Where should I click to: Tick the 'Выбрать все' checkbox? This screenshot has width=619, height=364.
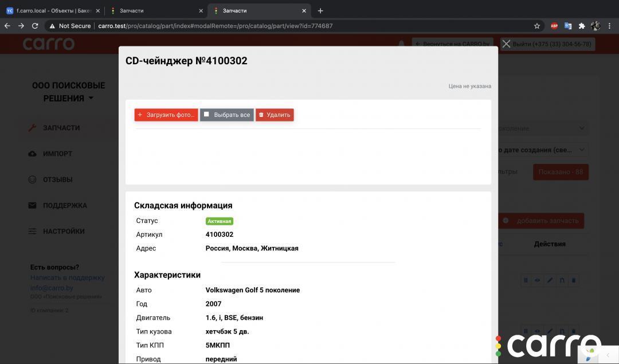tap(207, 115)
